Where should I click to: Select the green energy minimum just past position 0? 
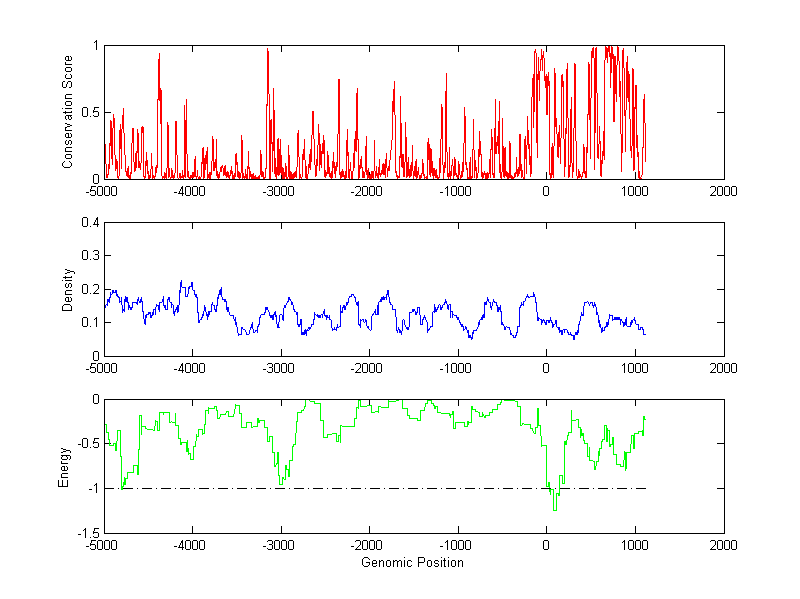click(555, 508)
